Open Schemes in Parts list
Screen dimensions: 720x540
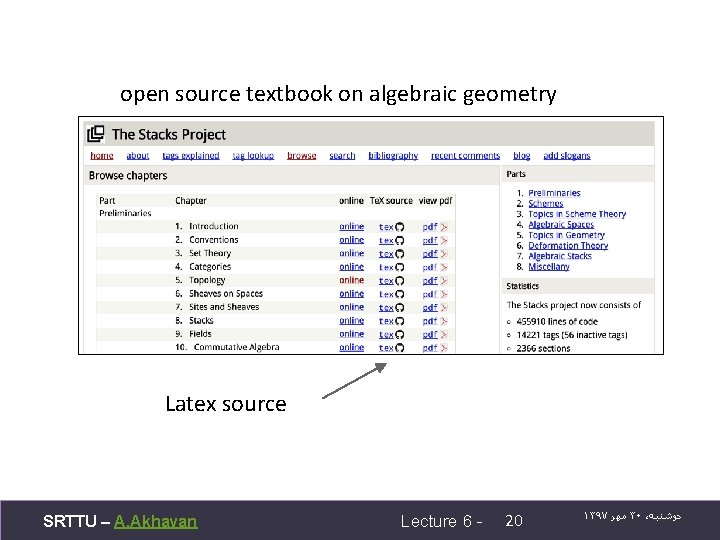(x=546, y=203)
